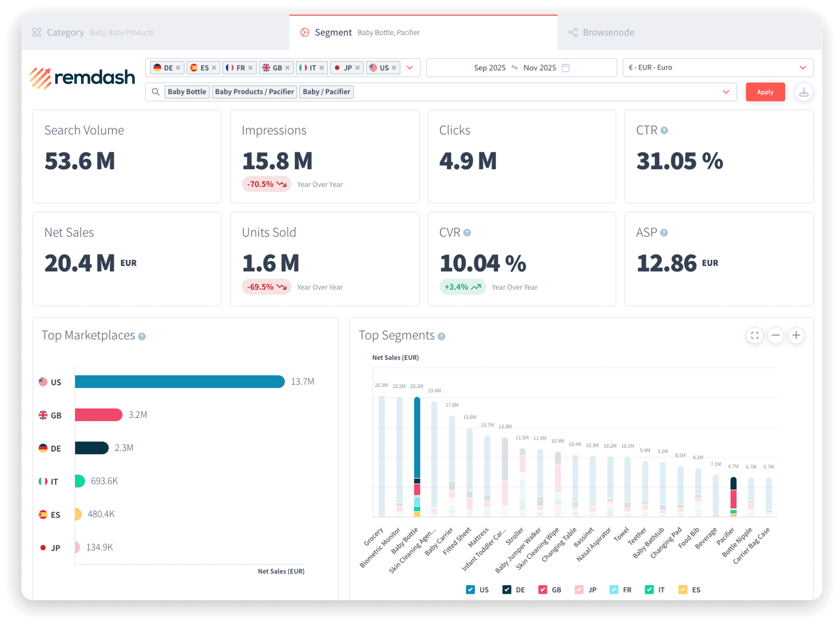Click the fullscreen icon on Top Segments

(754, 335)
